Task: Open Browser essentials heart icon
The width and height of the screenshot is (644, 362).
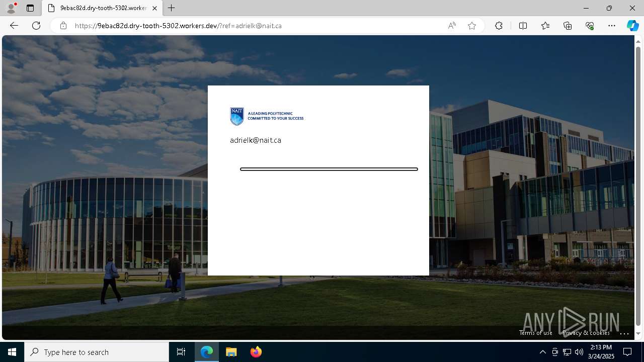Action: [x=590, y=26]
